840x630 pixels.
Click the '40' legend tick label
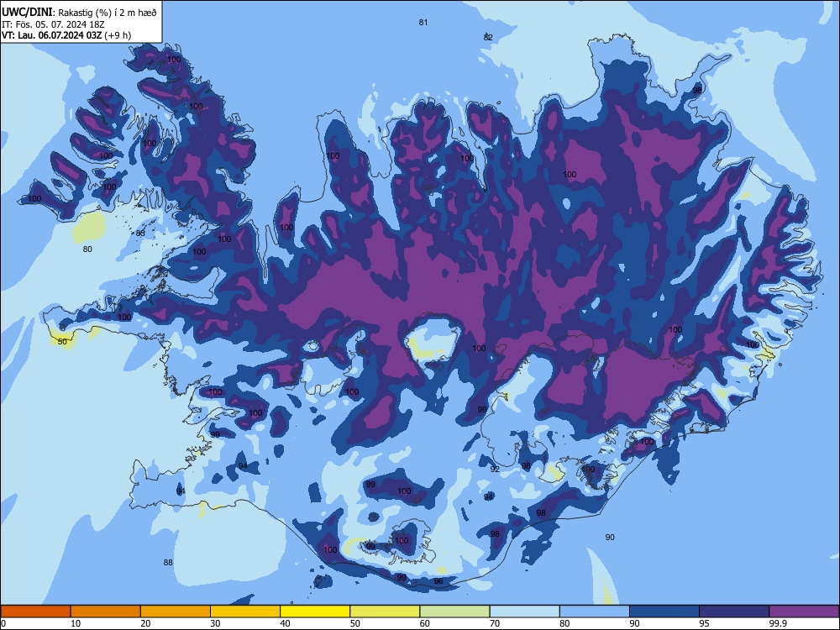(x=285, y=623)
